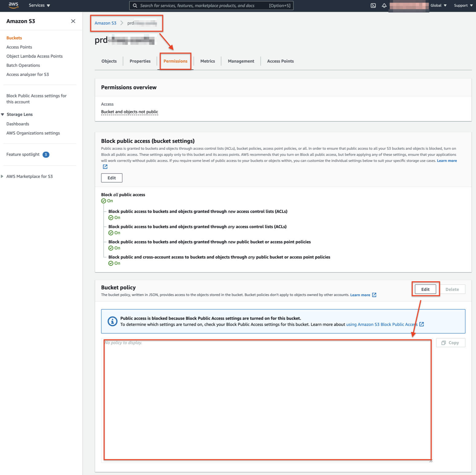Go to Amazon S3 breadcrumb link

[105, 23]
